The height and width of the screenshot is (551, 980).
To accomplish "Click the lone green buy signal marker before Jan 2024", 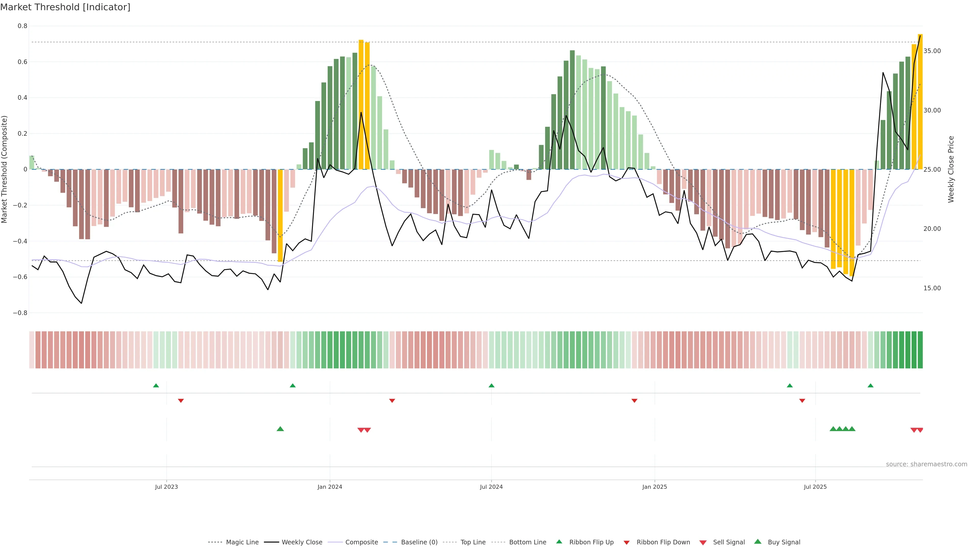I will (280, 429).
